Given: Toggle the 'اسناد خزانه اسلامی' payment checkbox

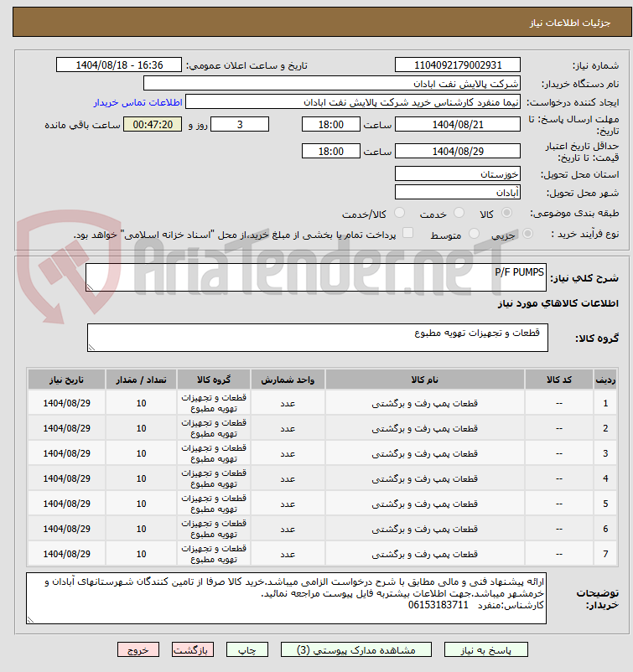Looking at the screenshot, I should coord(408,234).
